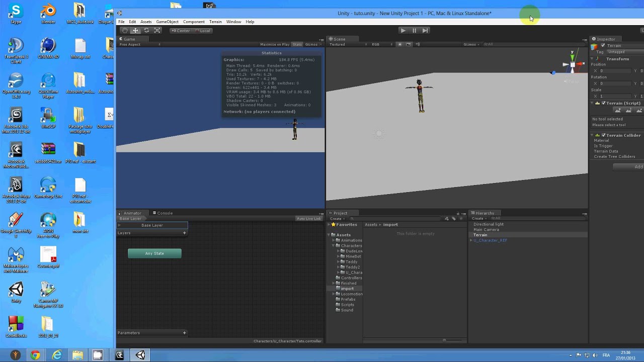Save the Project search as favorite
Image resolution: width=644 pixels, height=362 pixels.
[x=461, y=219]
